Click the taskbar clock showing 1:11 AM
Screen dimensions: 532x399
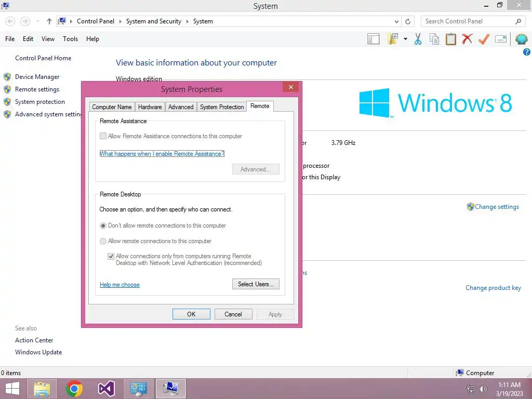point(509,389)
